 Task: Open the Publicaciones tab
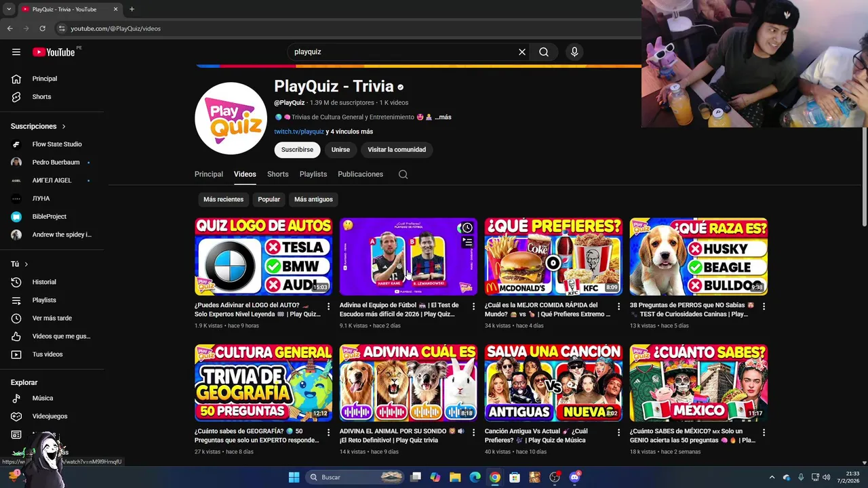[360, 174]
